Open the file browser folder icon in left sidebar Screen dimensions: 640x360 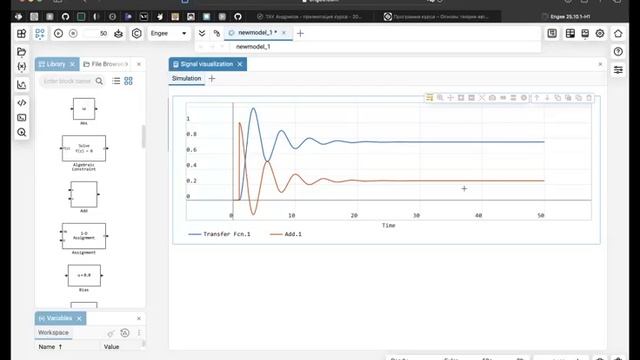[22, 52]
